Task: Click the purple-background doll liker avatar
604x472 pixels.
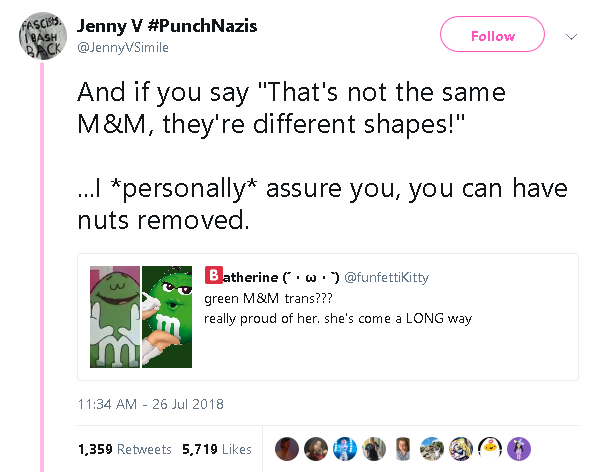Action: (519, 449)
